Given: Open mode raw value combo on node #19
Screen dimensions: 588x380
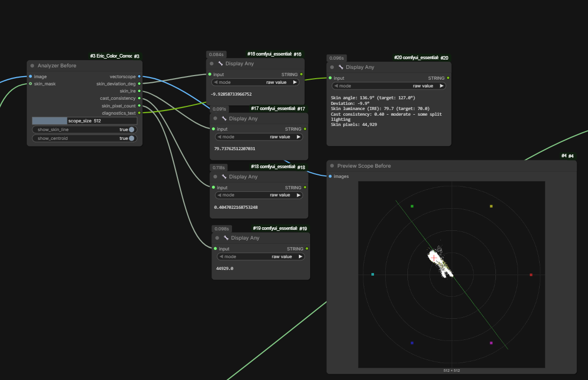Looking at the screenshot, I should click(261, 257).
